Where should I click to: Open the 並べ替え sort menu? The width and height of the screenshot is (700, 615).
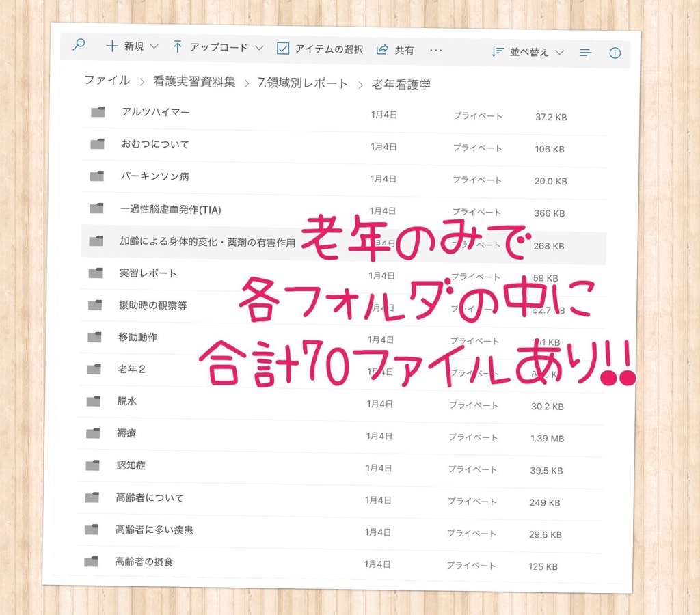coord(530,52)
